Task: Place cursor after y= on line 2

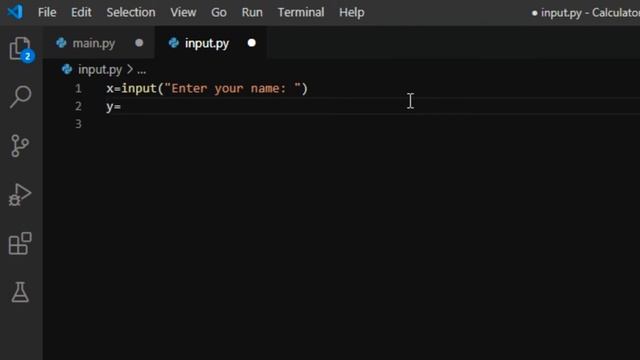Action: (121, 107)
